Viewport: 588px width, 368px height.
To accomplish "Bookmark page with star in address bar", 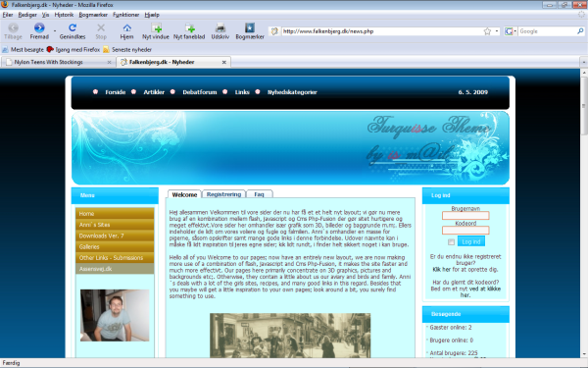I will [x=487, y=31].
